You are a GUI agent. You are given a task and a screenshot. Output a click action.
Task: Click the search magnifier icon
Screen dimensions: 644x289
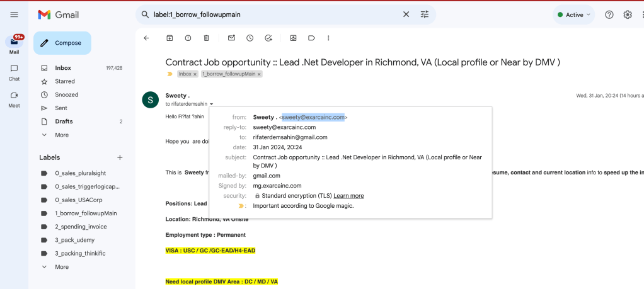(145, 14)
